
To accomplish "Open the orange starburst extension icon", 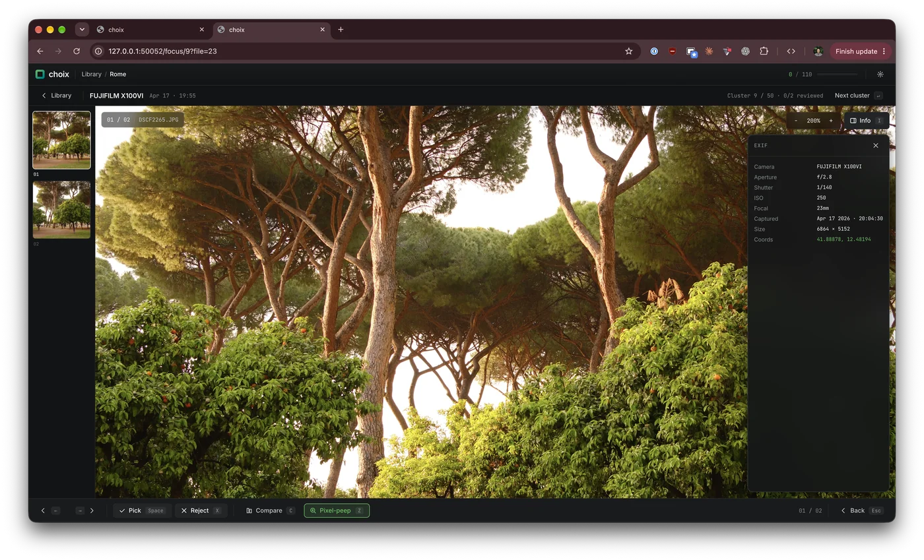I will [709, 51].
